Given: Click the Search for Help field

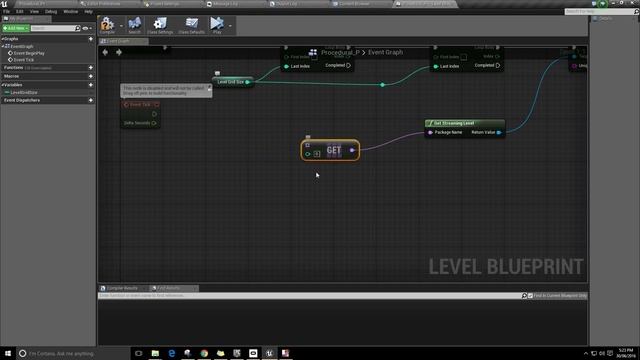Looking at the screenshot, I should [x=599, y=11].
